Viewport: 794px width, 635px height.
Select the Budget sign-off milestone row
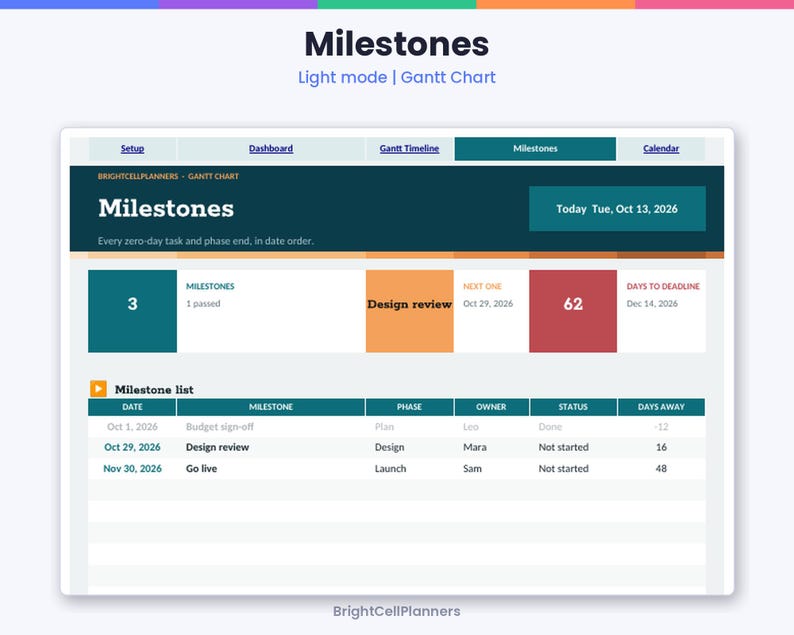[x=396, y=426]
